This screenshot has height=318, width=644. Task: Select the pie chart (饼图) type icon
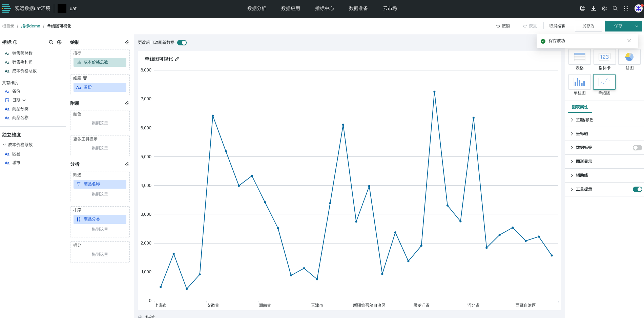(x=629, y=57)
